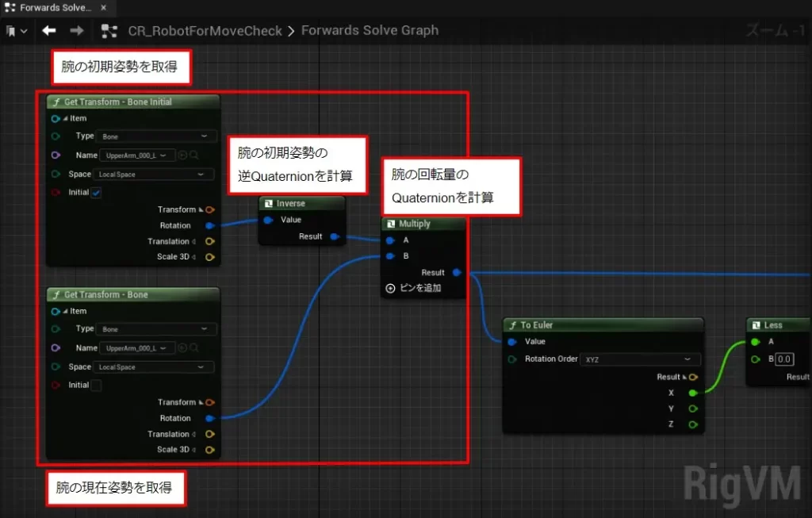Collapse the Item section on Get Transform - Bone
This screenshot has height=518, width=812.
click(64, 311)
